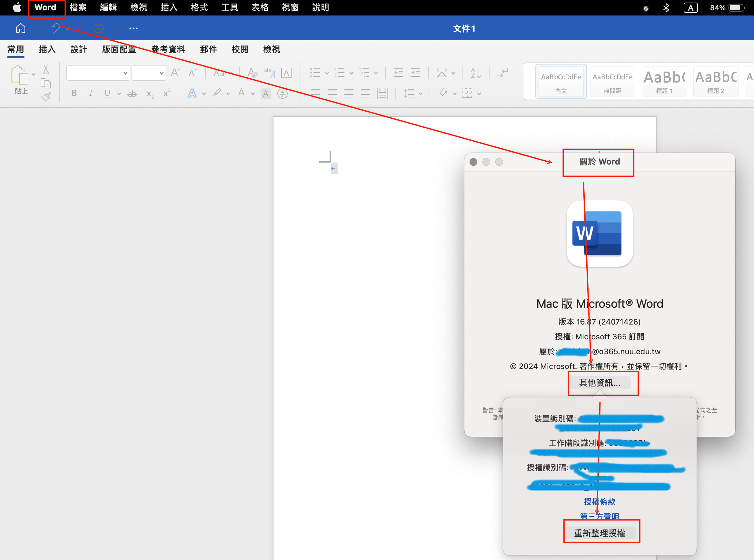
Task: Click the Undo arrow icon
Action: point(56,28)
